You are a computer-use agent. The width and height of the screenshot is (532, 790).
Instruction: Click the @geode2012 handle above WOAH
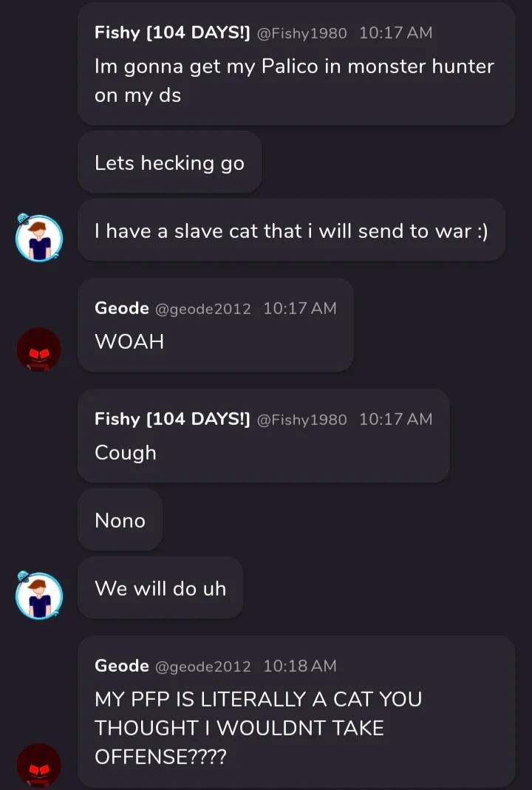point(203,309)
